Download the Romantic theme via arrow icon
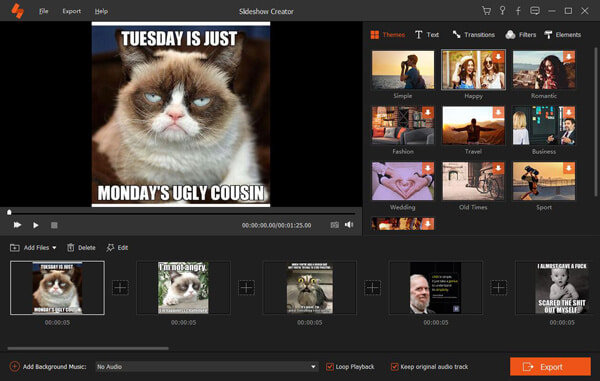 pyautogui.click(x=569, y=57)
